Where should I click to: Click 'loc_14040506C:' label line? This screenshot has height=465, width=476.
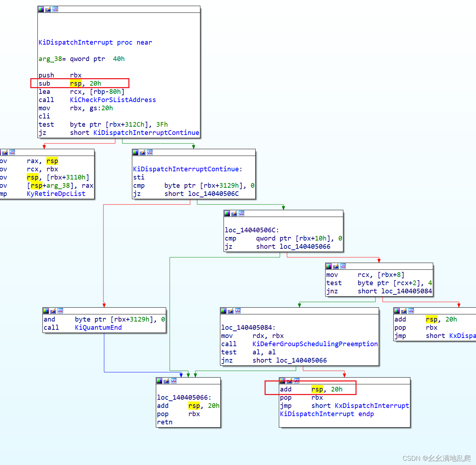pos(252,230)
